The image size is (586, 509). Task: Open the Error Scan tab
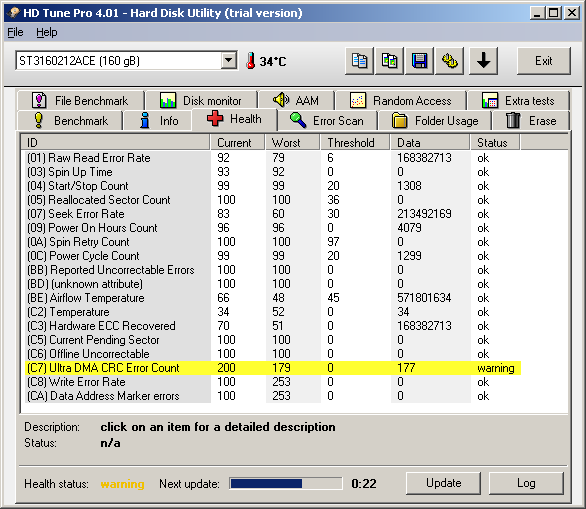click(327, 120)
